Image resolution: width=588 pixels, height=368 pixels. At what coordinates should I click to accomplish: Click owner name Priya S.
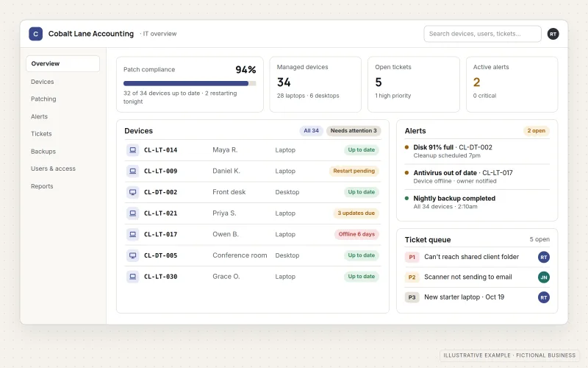click(x=224, y=213)
